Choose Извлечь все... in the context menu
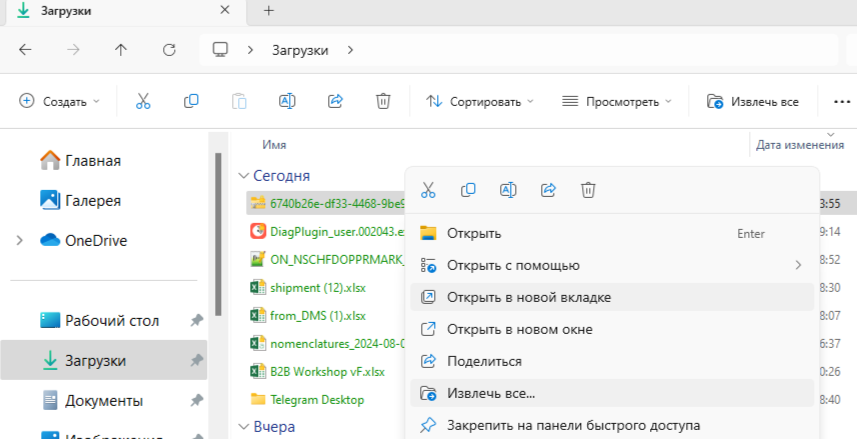The image size is (857, 439). pyautogui.click(x=612, y=393)
